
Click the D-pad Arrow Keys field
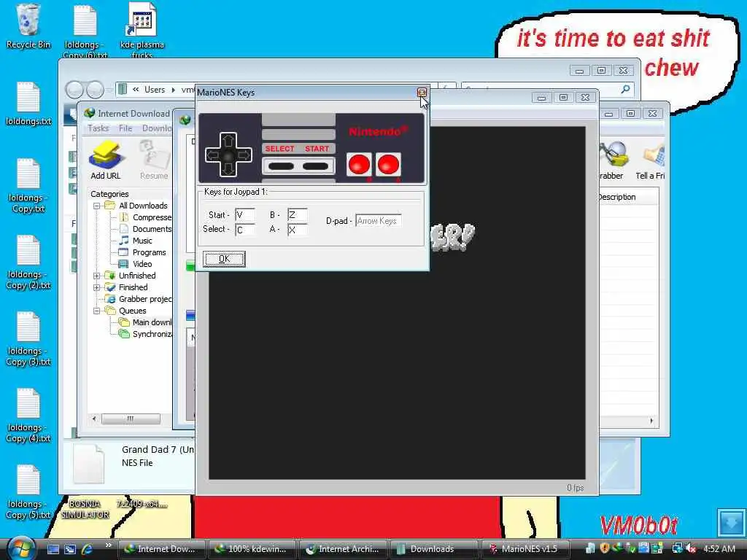[x=379, y=221]
